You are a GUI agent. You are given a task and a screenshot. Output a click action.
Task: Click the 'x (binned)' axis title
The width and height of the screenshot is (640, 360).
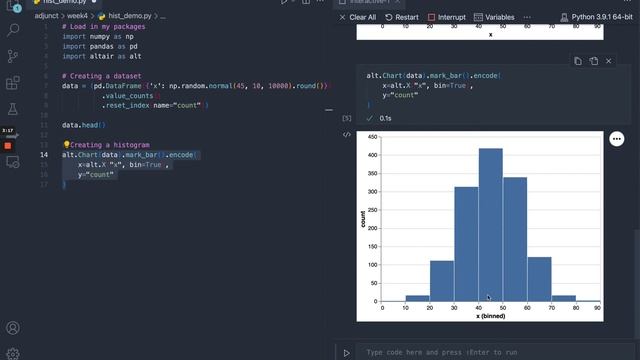(491, 316)
